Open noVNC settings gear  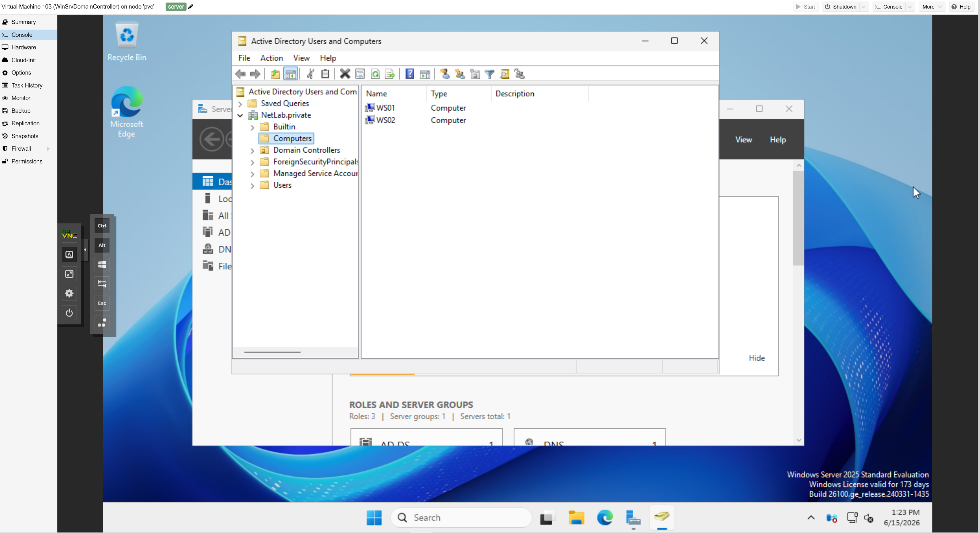click(69, 293)
